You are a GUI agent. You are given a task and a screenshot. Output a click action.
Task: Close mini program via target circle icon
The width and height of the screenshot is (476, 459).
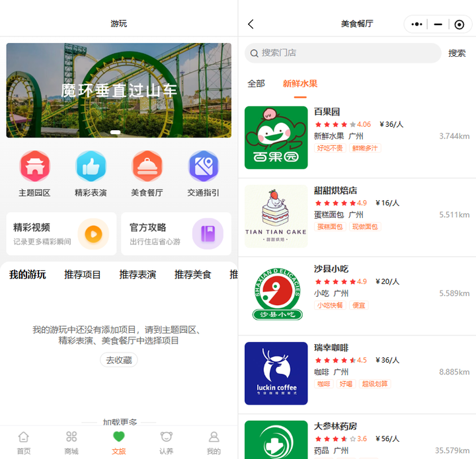click(459, 24)
